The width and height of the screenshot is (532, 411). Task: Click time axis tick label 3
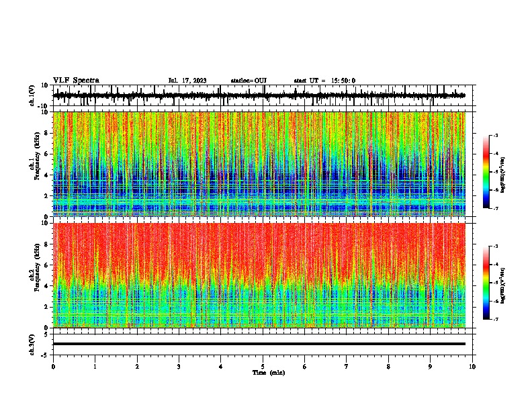pos(179,366)
